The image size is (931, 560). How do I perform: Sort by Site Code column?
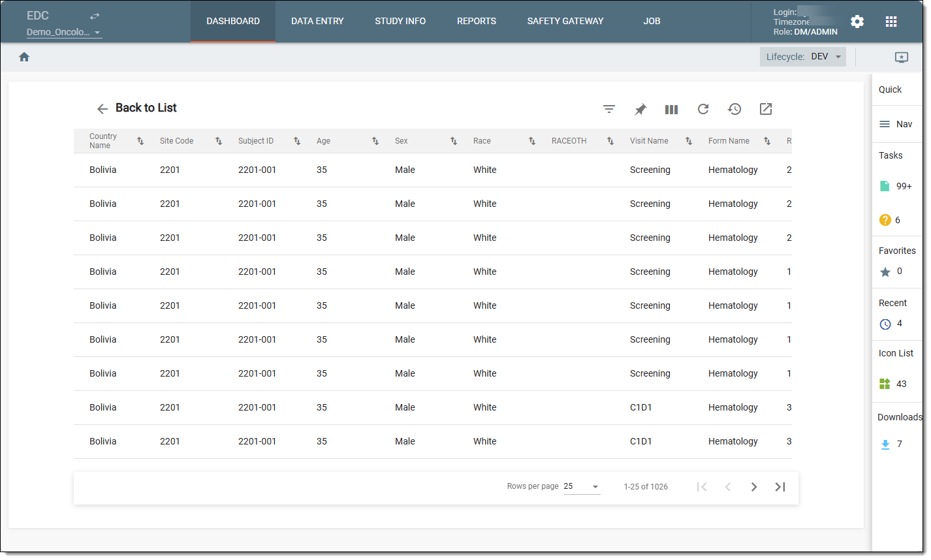pos(219,141)
